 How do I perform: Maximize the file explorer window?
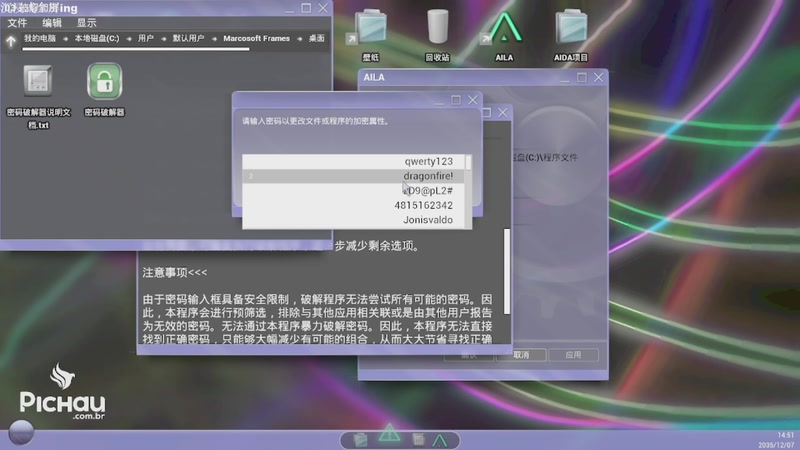[x=306, y=8]
